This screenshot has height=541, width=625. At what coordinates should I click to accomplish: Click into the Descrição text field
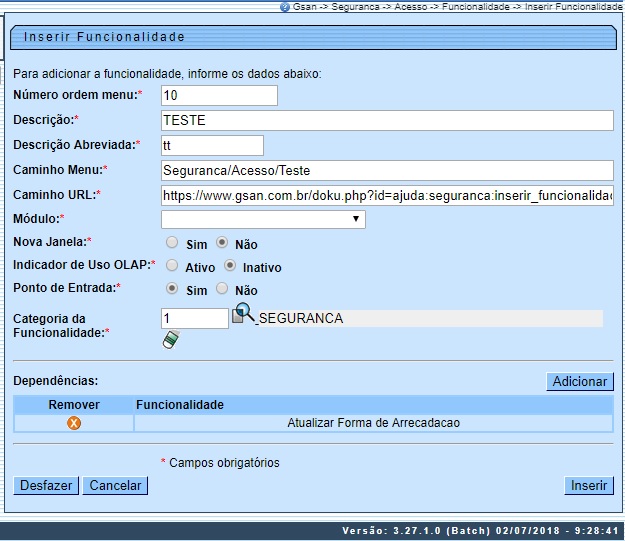[386, 120]
